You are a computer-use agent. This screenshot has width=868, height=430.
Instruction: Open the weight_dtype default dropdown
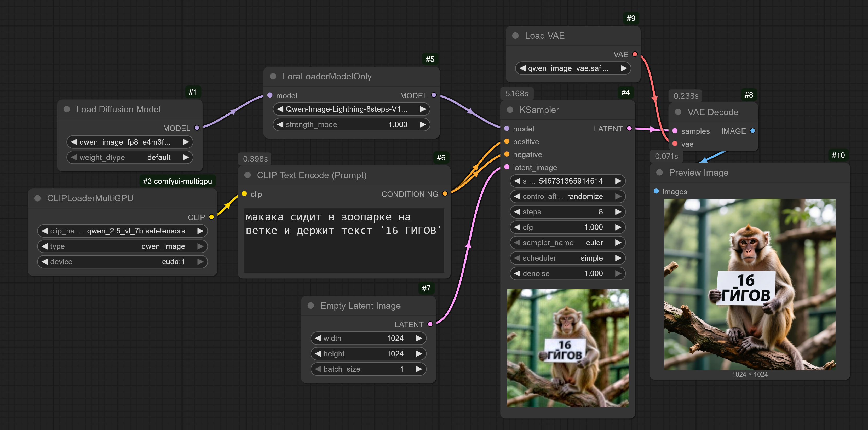click(x=130, y=157)
